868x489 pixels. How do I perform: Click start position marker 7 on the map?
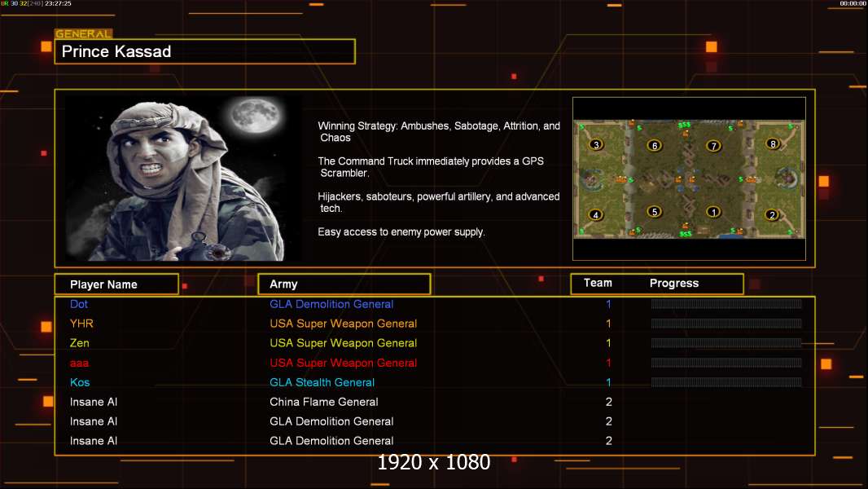(713, 146)
